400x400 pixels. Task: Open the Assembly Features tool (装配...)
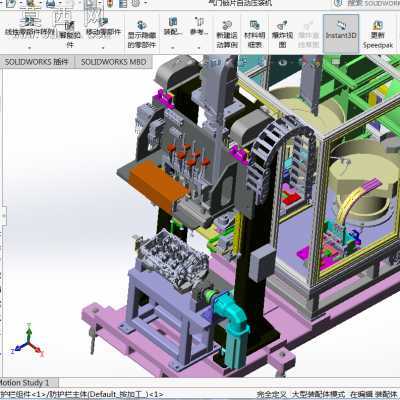[x=172, y=27]
